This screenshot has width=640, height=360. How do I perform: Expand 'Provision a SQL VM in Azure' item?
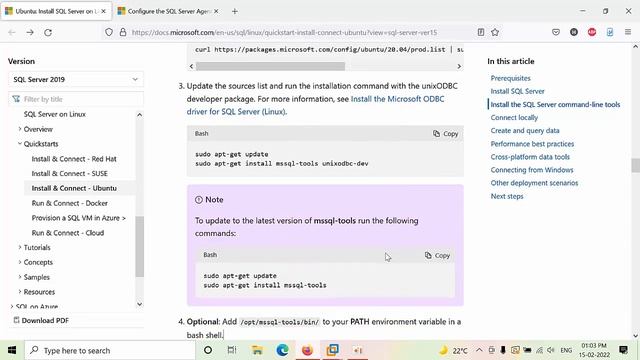tap(79, 218)
